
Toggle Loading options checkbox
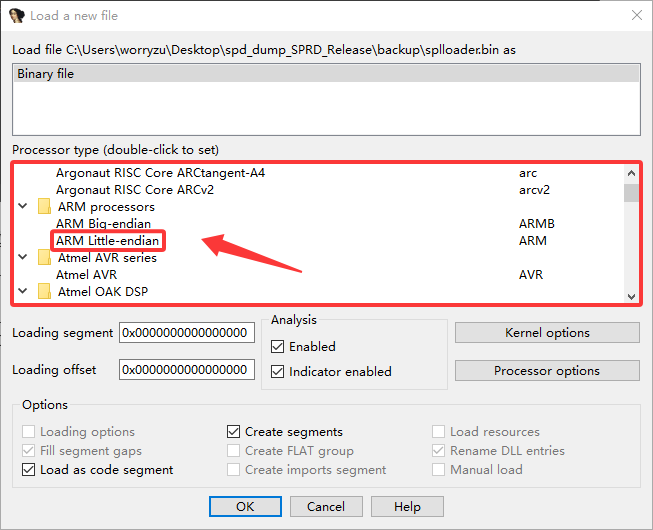[x=28, y=431]
